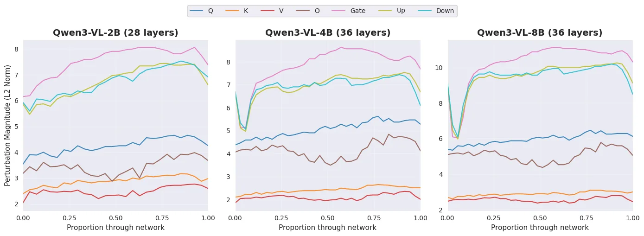This screenshot has height=236, width=644.
Task: Click the '1.00' x-axis tick of 4B chart
Action: (x=420, y=217)
